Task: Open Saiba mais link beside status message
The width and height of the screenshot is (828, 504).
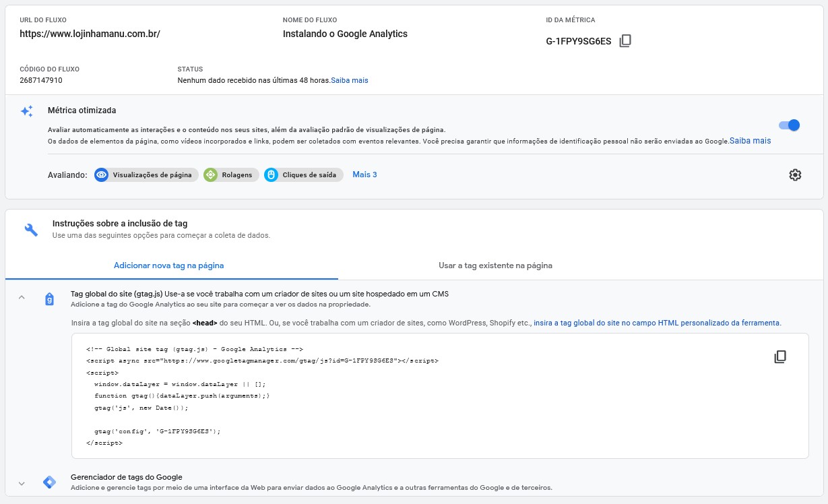Action: [350, 80]
